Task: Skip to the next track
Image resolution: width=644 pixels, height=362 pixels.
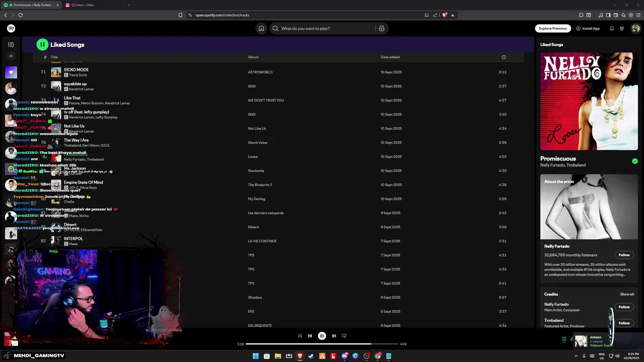Action: 334,336
